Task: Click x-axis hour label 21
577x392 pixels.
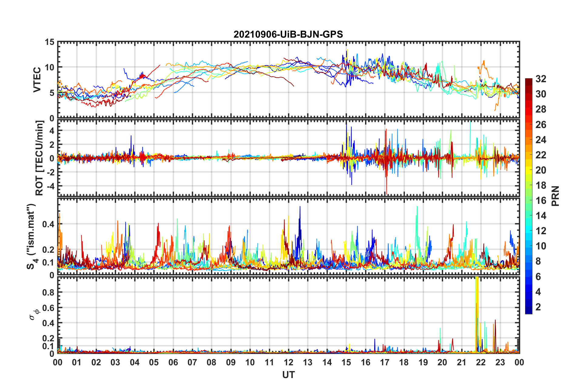Action: tap(462, 362)
